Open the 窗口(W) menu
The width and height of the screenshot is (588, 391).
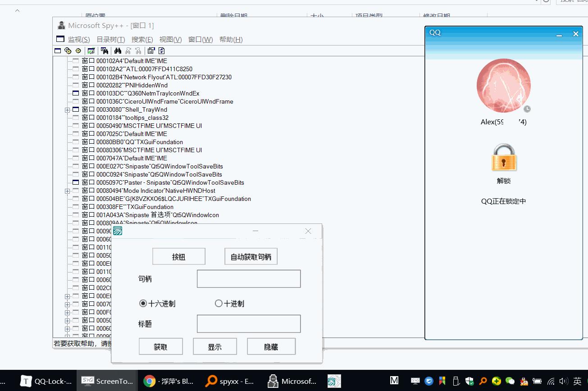click(x=199, y=40)
